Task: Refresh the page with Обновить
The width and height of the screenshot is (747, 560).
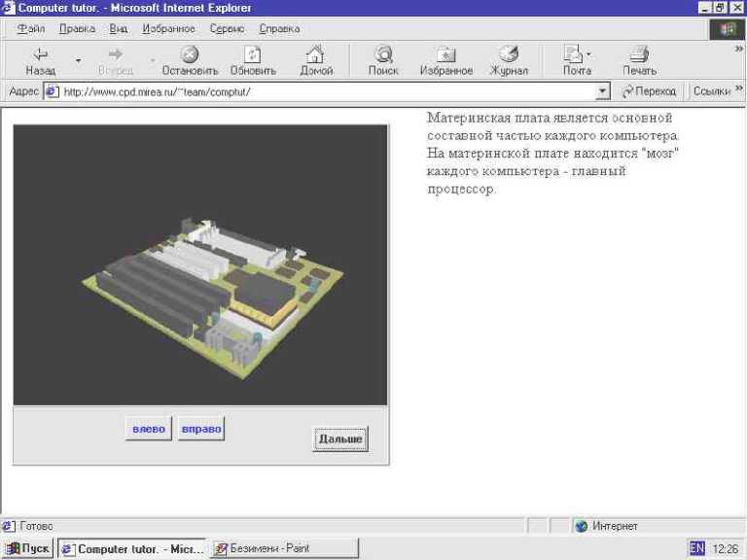Action: 253,61
